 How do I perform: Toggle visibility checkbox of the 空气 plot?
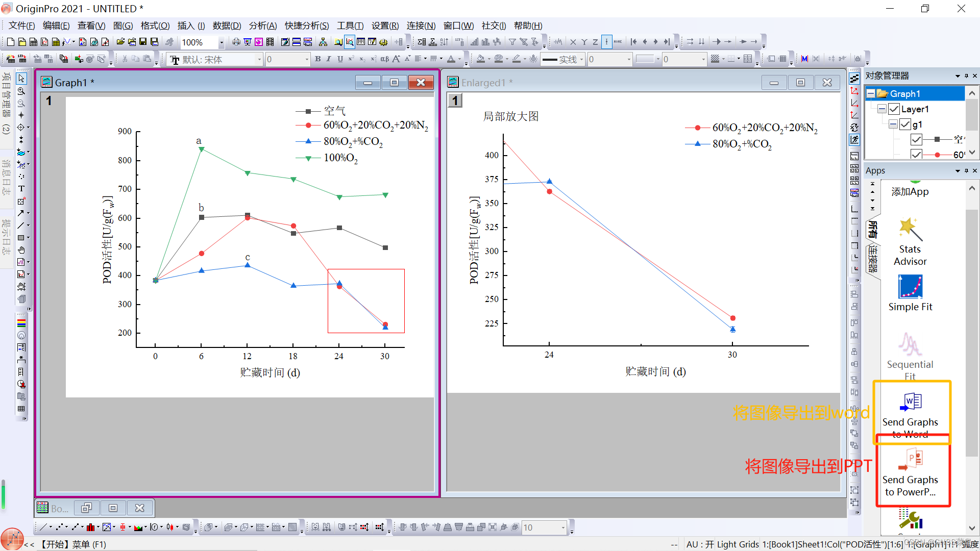[916, 139]
